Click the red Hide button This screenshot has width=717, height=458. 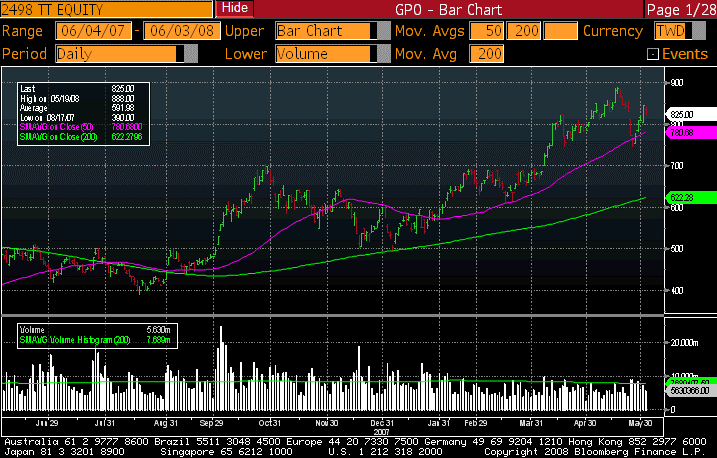(235, 8)
